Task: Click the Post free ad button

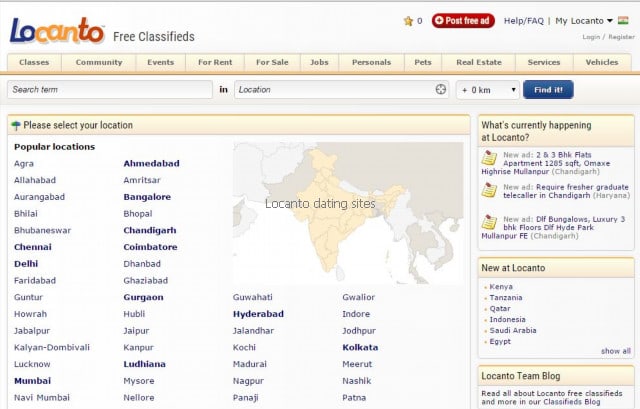Action: (463, 20)
